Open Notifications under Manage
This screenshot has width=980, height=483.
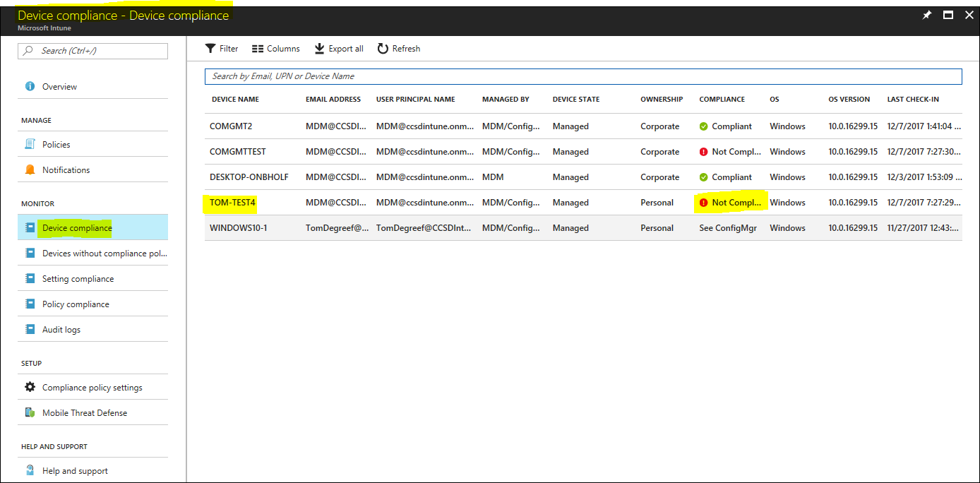[x=92, y=169]
